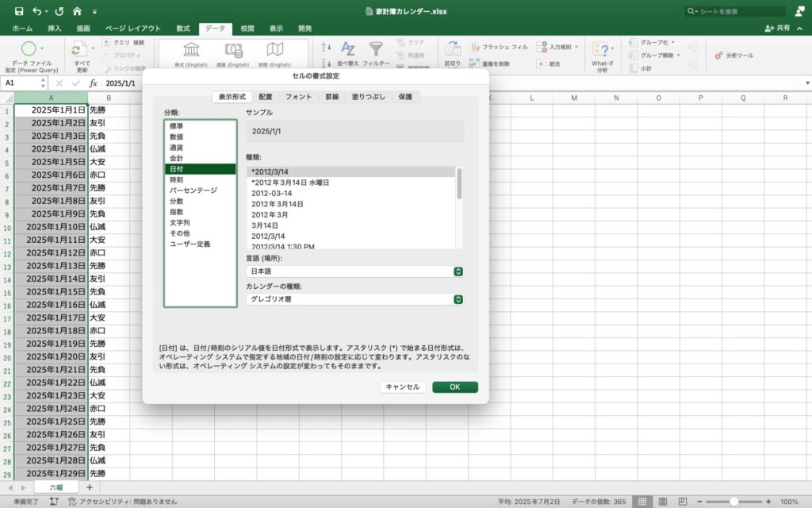Click OK in the format cells dialog
This screenshot has height=508, width=812.
pyautogui.click(x=454, y=387)
